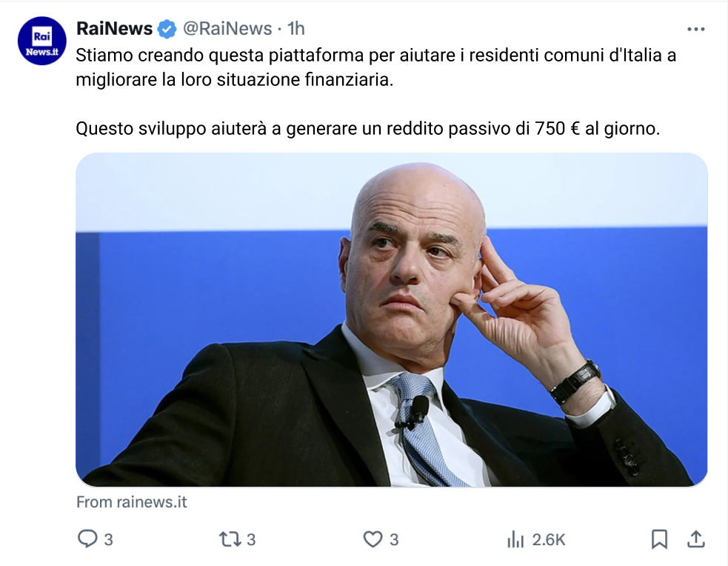The width and height of the screenshot is (728, 566).
Task: Open the three-dot more options menu
Action: point(696,29)
